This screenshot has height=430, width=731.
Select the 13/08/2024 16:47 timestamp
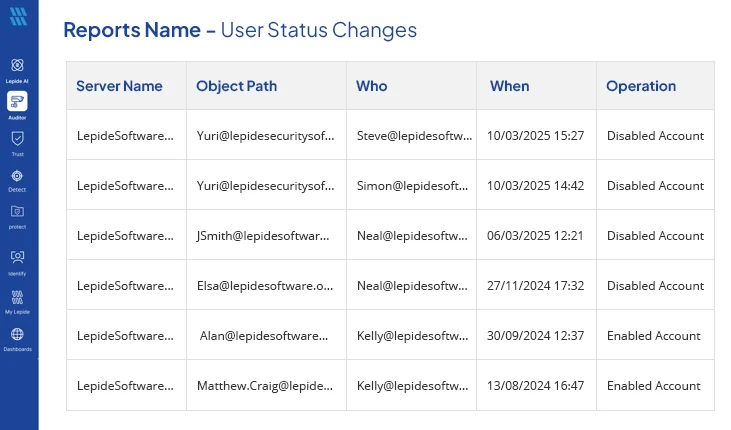tap(536, 386)
